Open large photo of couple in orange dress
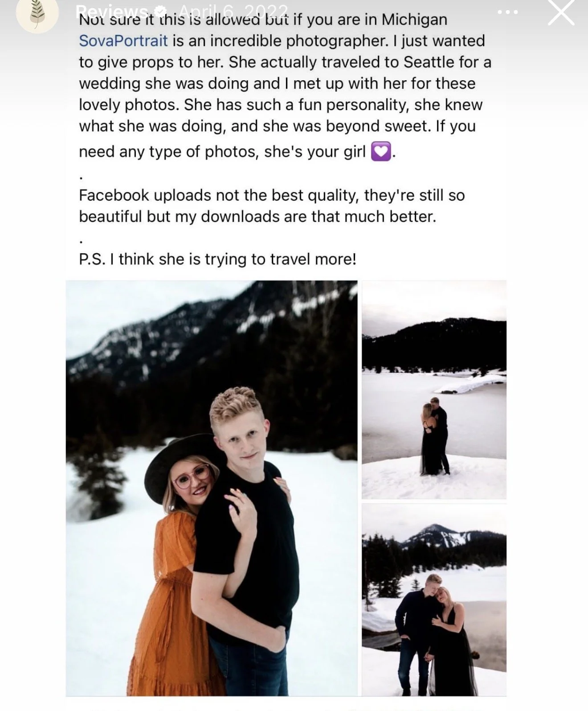Screen dimensions: 588x711 (212, 488)
